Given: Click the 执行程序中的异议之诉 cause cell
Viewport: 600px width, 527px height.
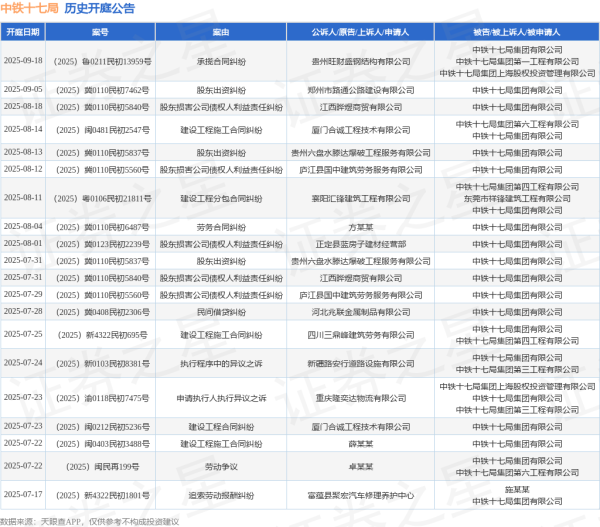Looking at the screenshot, I should [221, 364].
